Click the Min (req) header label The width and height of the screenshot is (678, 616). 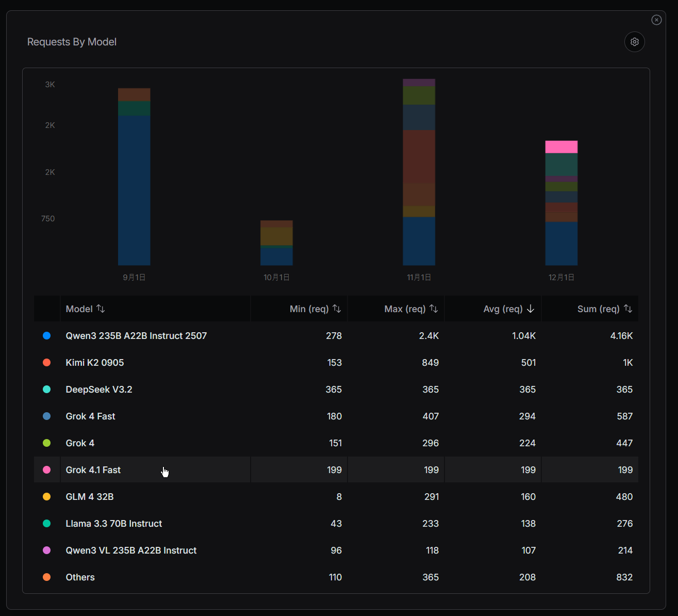[309, 309]
